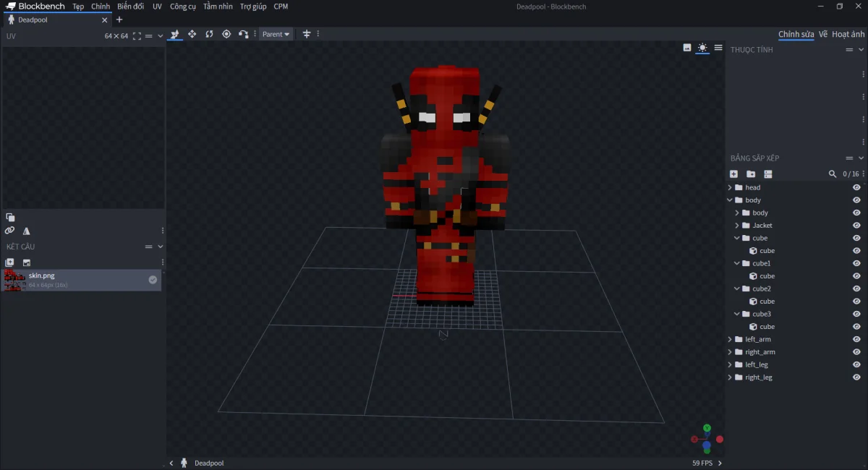Click the green Y axis on the gizmo
This screenshot has height=470, width=868.
pos(707,428)
